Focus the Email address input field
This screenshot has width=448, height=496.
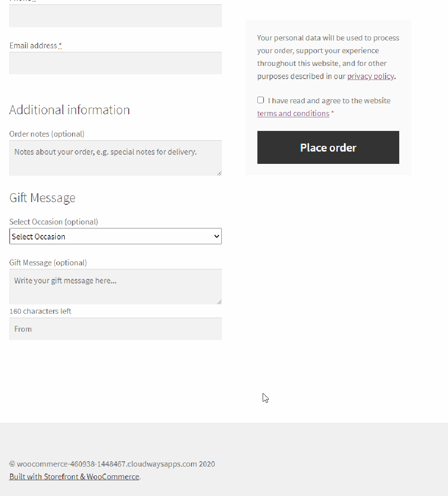116,63
